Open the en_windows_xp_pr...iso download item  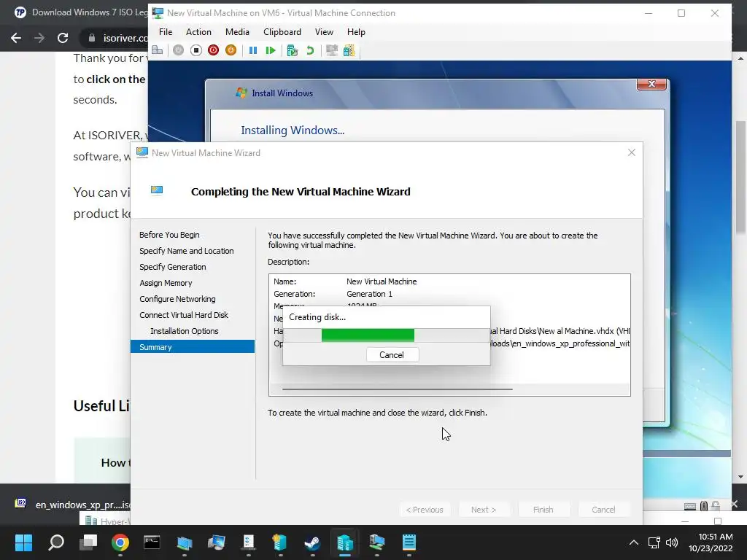pos(71,505)
